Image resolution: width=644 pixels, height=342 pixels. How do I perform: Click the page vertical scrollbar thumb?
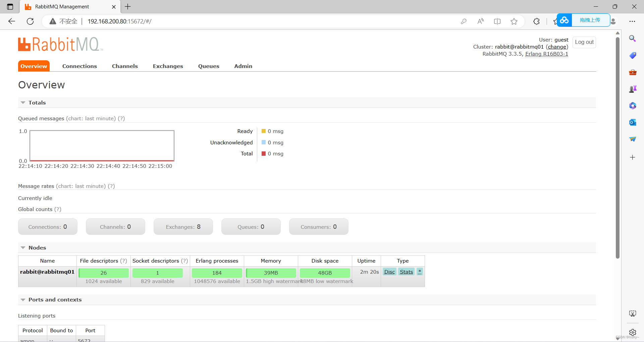click(618, 147)
